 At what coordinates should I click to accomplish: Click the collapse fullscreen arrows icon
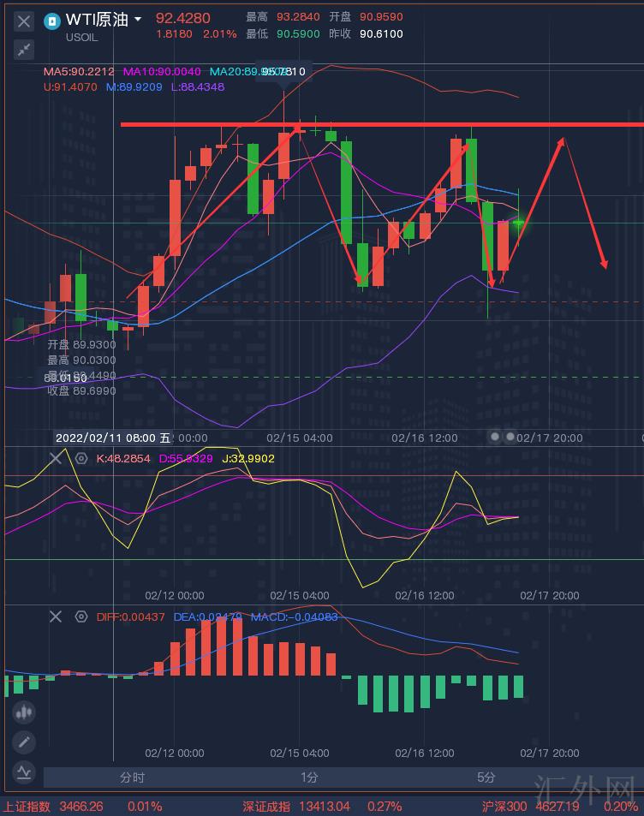point(24,50)
